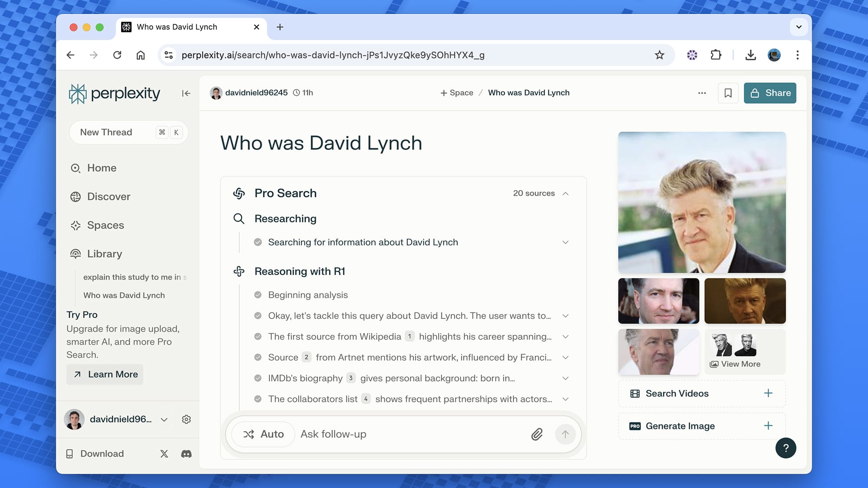Click the Share button
The height and width of the screenshot is (488, 868).
[x=769, y=93]
